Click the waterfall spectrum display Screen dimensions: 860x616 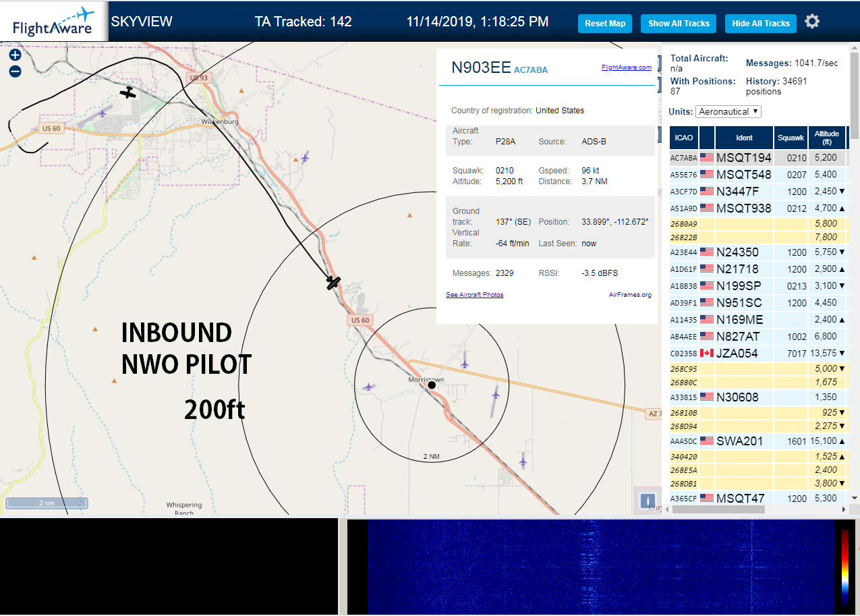pyautogui.click(x=600, y=567)
